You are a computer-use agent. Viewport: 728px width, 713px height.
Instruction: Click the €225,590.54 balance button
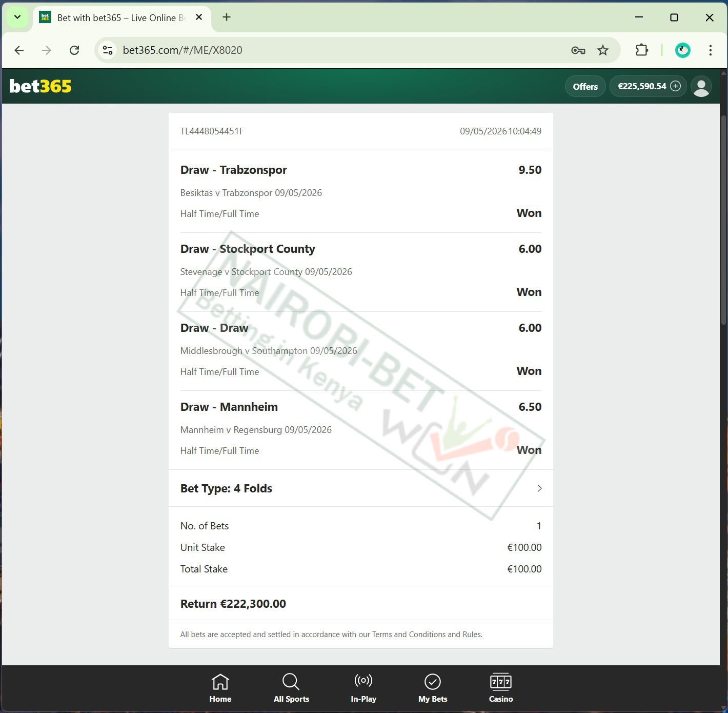(x=649, y=86)
